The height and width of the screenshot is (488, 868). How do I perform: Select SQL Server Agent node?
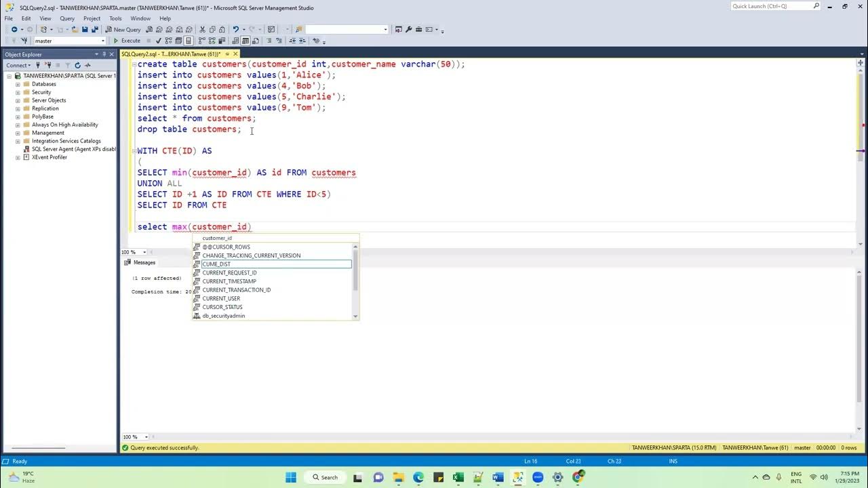[74, 149]
